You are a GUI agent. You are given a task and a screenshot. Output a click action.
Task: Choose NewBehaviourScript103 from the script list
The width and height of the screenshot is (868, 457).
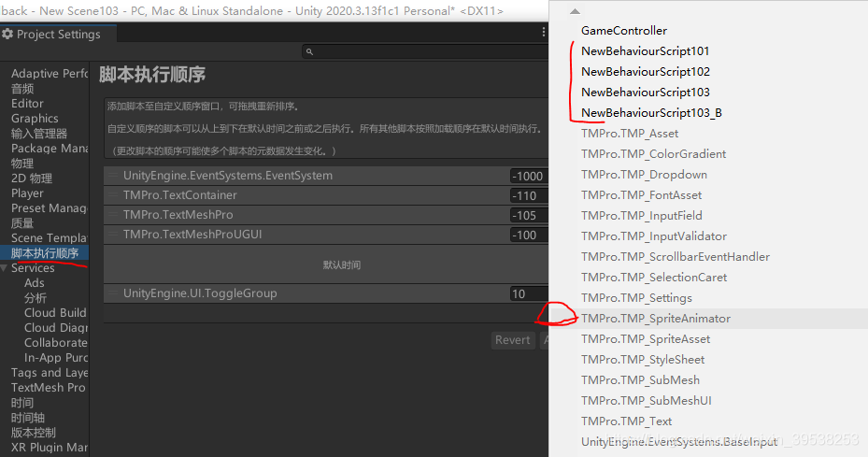point(646,92)
